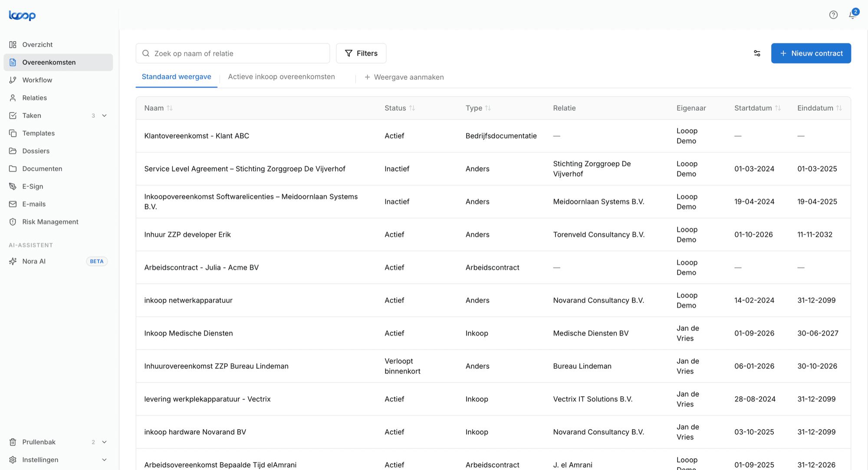Click the Looop logo
868x470 pixels.
pyautogui.click(x=22, y=16)
